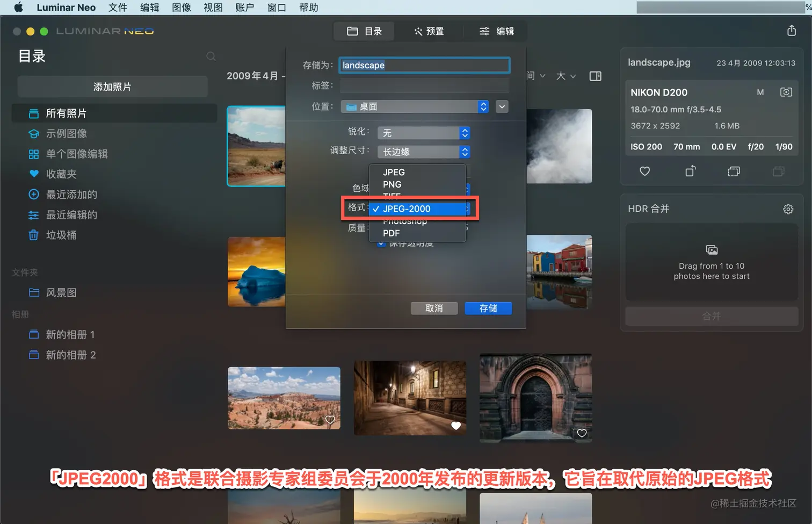Viewport: 812px width, 524px height.
Task: Open the Apple menu
Action: pyautogui.click(x=18, y=8)
